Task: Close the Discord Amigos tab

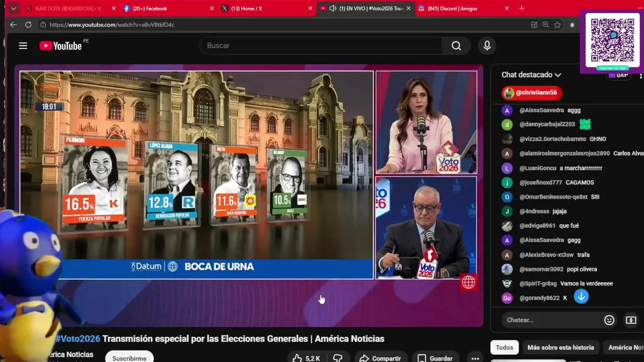Action: (x=507, y=9)
